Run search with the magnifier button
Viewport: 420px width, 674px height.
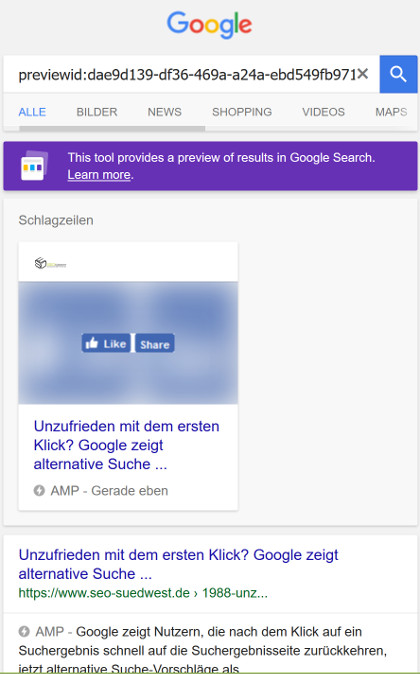pos(399,74)
